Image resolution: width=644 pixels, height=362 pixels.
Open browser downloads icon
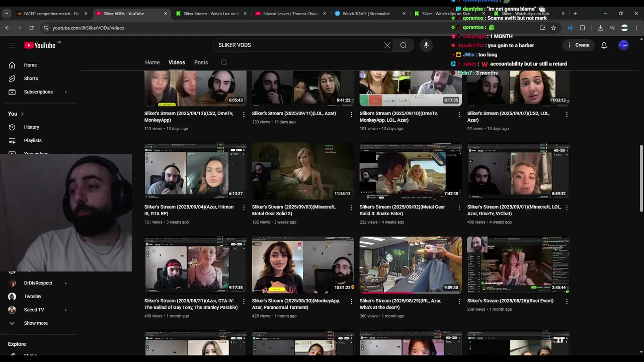point(600,28)
